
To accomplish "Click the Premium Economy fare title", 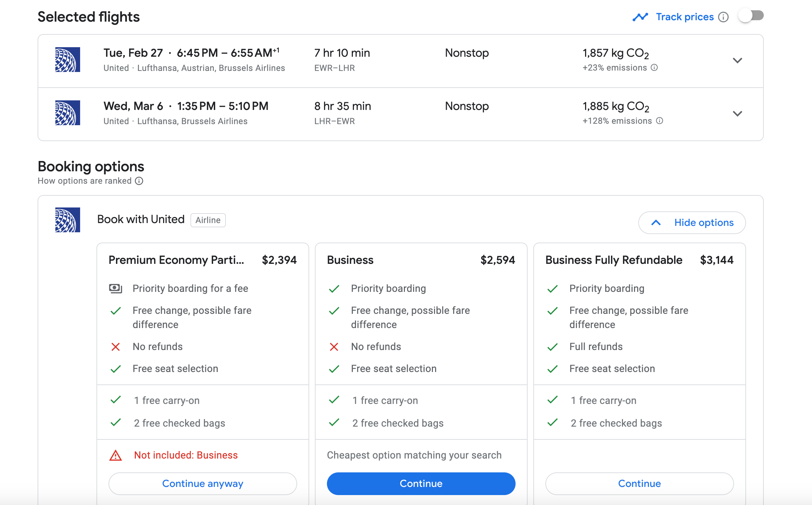I will pos(176,260).
